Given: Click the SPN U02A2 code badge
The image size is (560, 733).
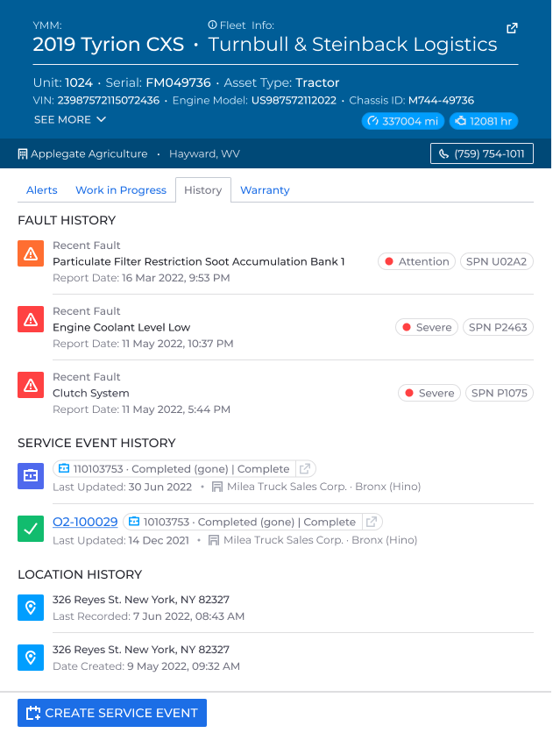Looking at the screenshot, I should point(497,261).
